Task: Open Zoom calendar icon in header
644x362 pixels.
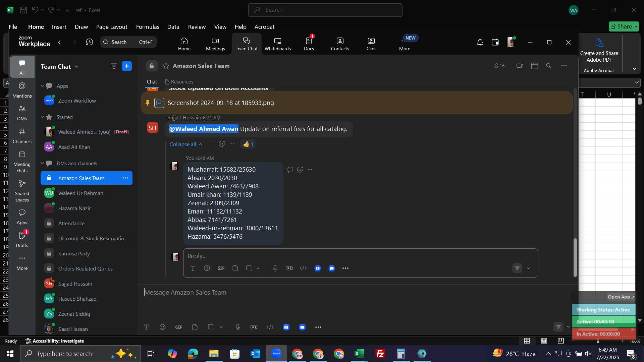Action: (x=495, y=42)
